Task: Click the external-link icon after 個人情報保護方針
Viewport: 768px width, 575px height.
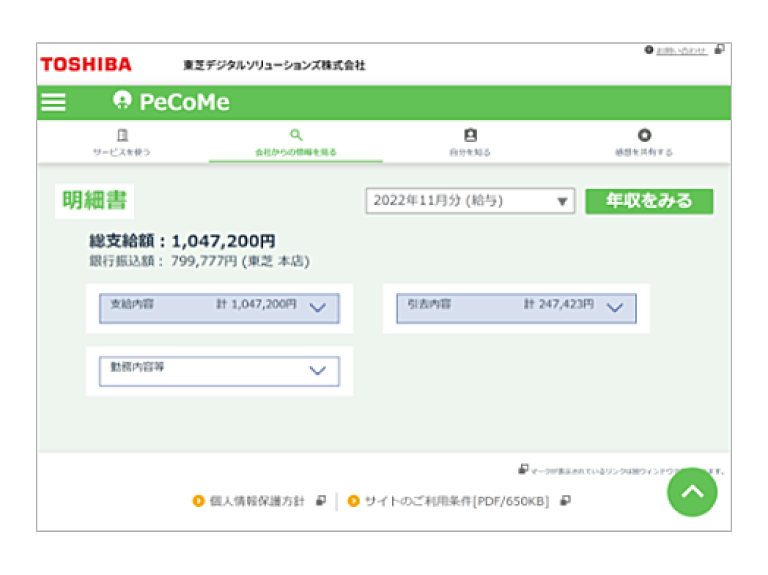Action: tap(321, 501)
